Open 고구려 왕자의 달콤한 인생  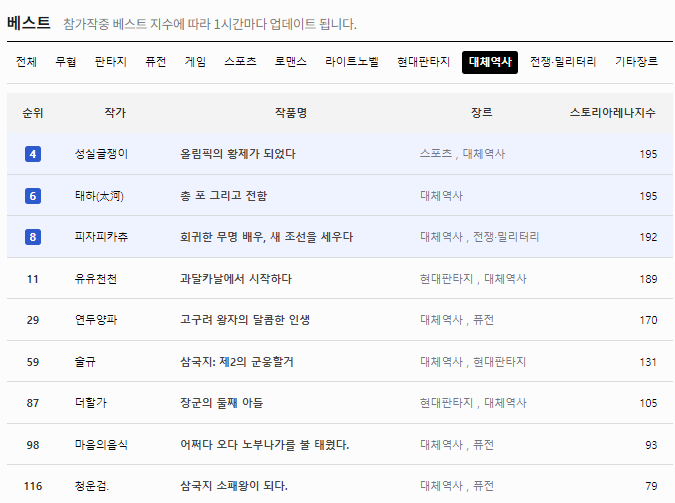point(244,320)
